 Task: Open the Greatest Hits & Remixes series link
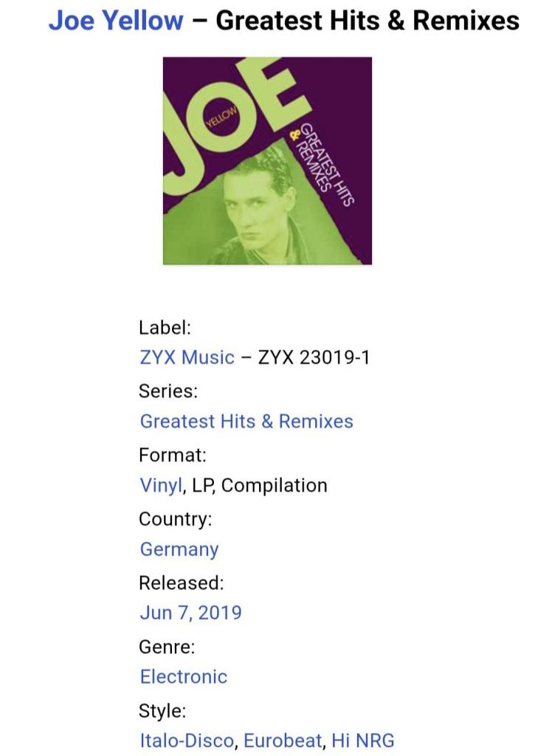(246, 422)
